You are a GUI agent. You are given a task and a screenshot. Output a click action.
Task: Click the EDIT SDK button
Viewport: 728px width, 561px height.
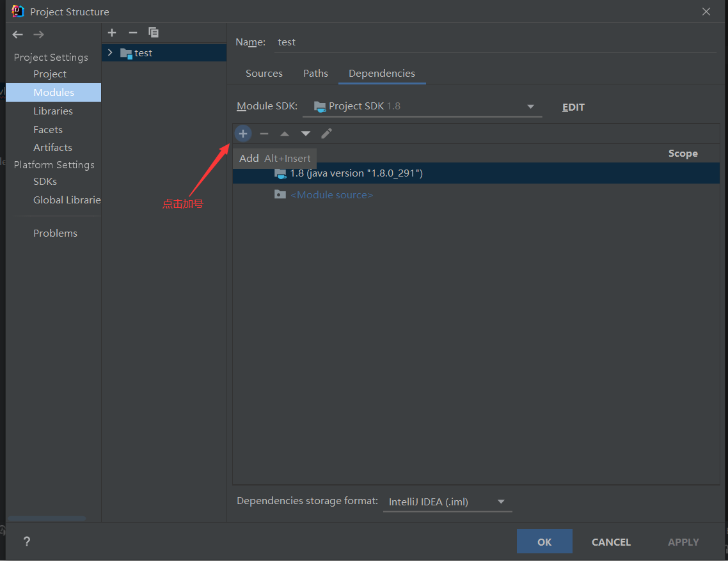click(573, 107)
